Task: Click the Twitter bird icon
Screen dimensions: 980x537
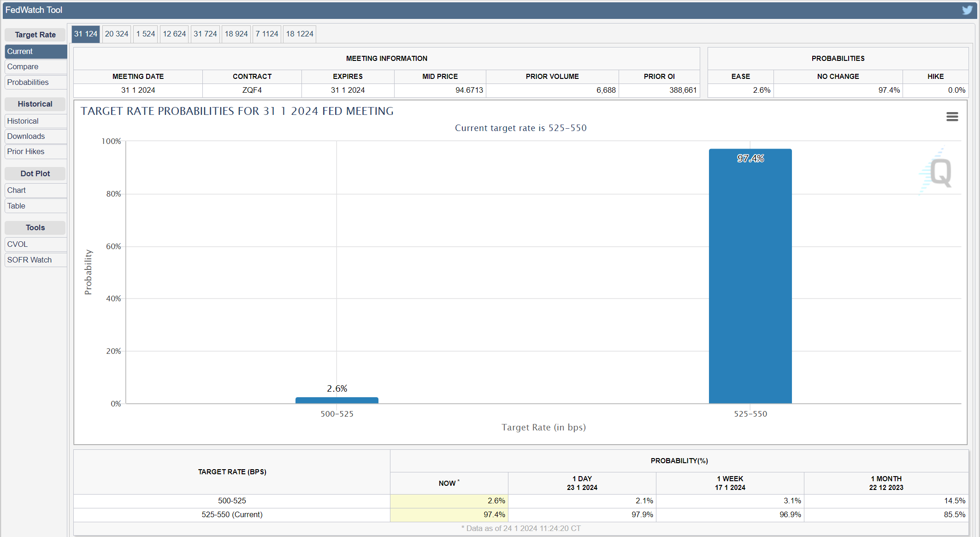Action: click(967, 10)
